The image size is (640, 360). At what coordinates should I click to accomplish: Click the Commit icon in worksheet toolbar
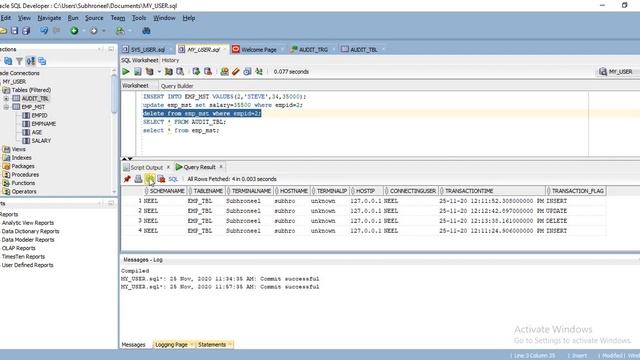click(196, 72)
